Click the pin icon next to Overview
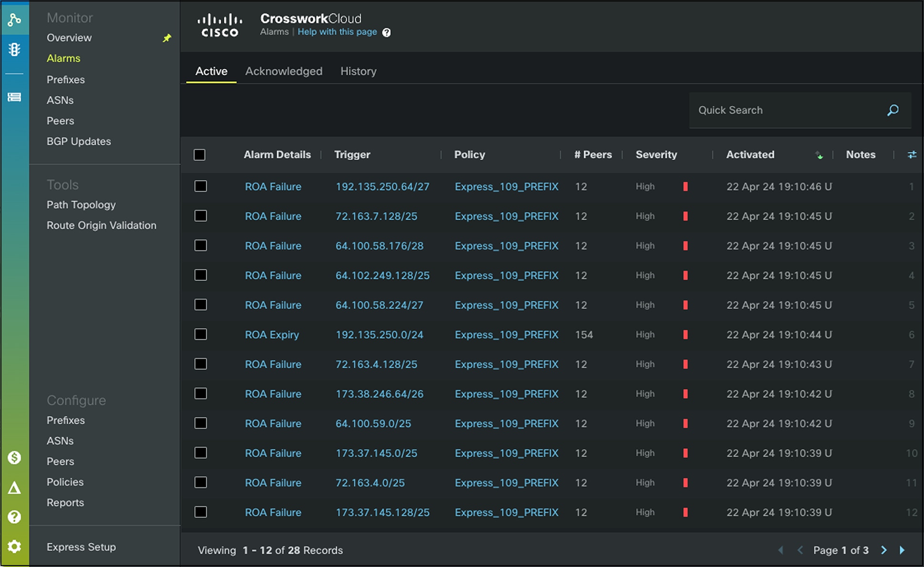 tap(167, 38)
